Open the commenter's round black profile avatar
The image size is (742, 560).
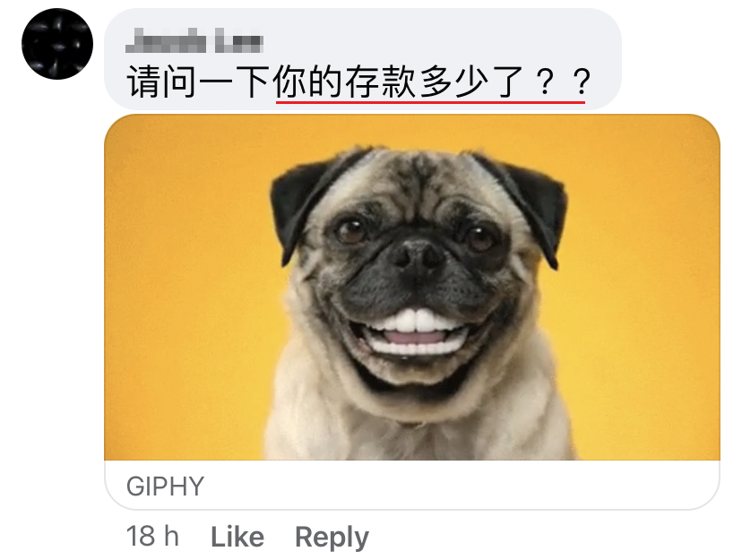coord(57,44)
